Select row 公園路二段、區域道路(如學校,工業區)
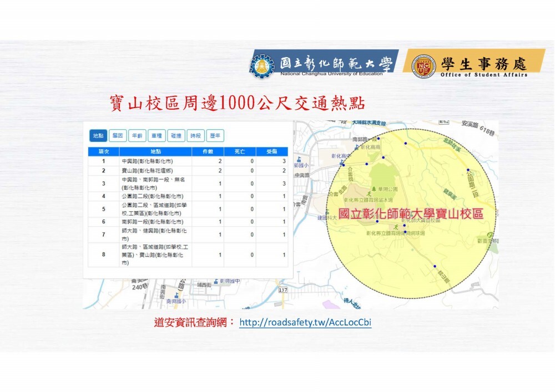 (188, 209)
